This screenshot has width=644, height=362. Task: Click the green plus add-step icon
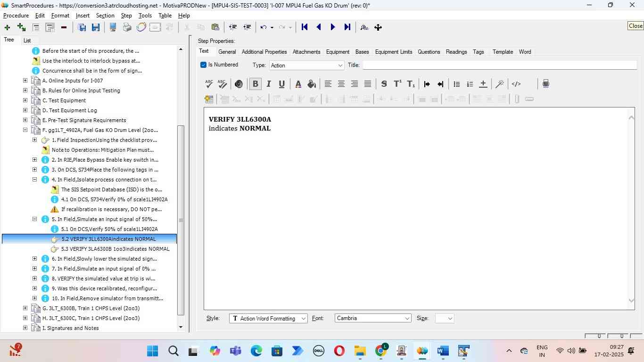pos(7,27)
